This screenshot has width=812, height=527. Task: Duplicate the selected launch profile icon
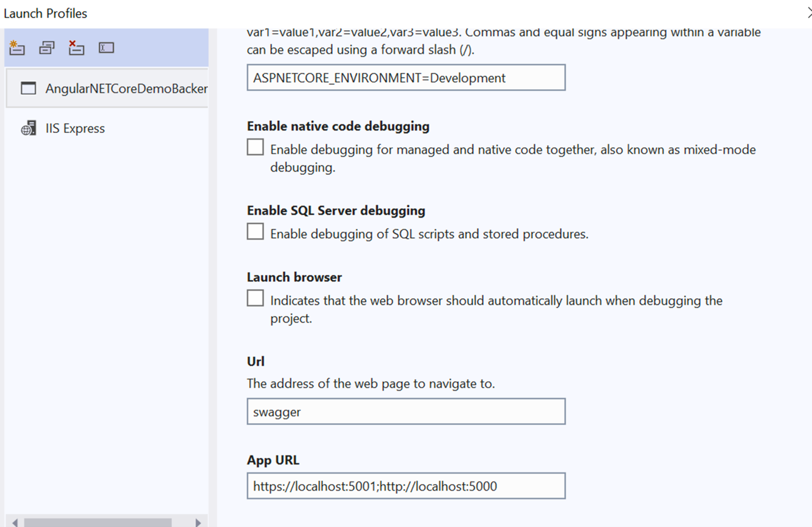pyautogui.click(x=47, y=48)
